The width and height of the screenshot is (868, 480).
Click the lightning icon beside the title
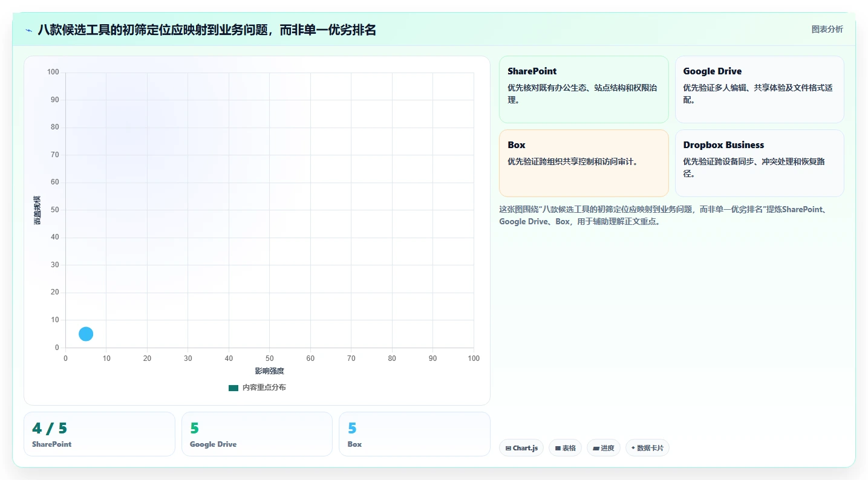tap(28, 30)
